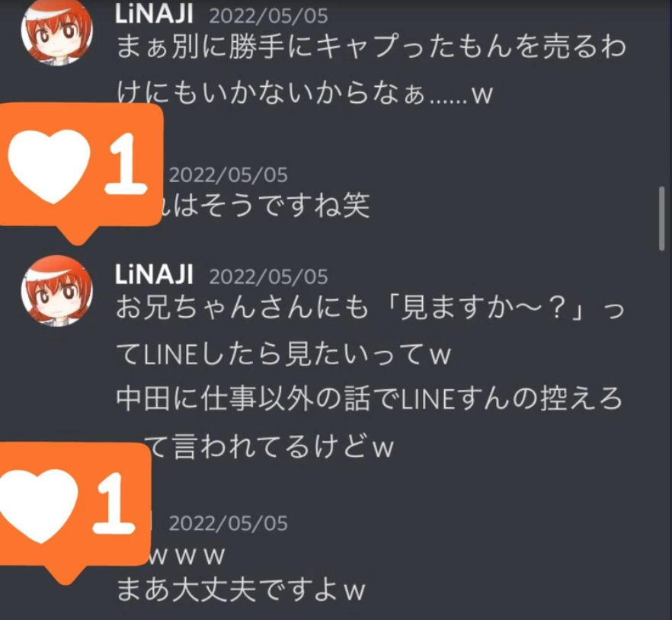The image size is (672, 620).
Task: Click the timestamp beside the second LiNAJI name
Action: [268, 276]
